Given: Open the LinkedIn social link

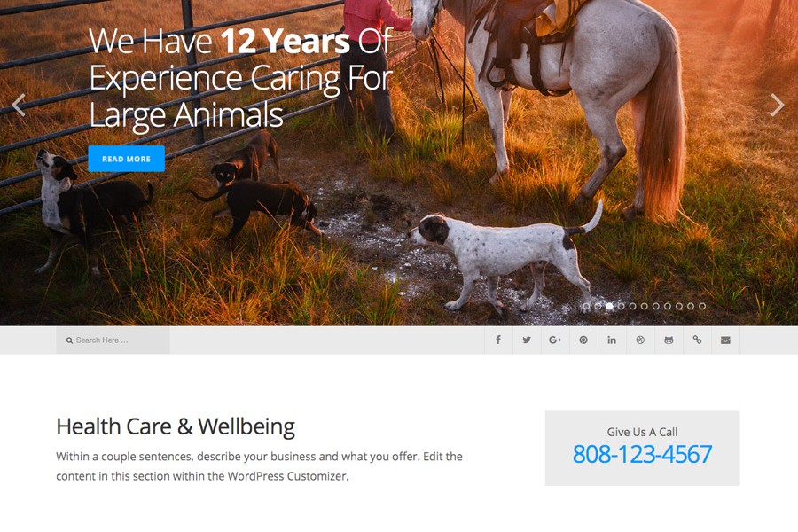Looking at the screenshot, I should [612, 340].
